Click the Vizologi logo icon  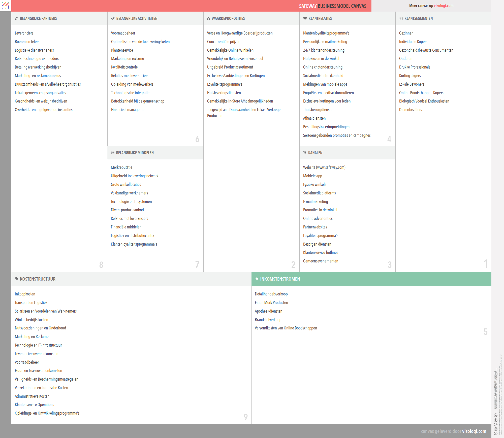pyautogui.click(x=6, y=6)
